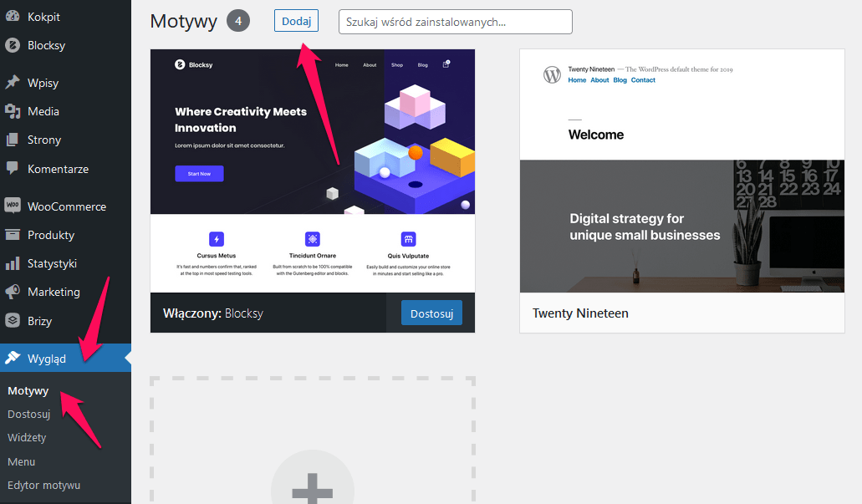This screenshot has height=504, width=862.
Task: Click the Blocksy sidebar icon
Action: point(13,45)
